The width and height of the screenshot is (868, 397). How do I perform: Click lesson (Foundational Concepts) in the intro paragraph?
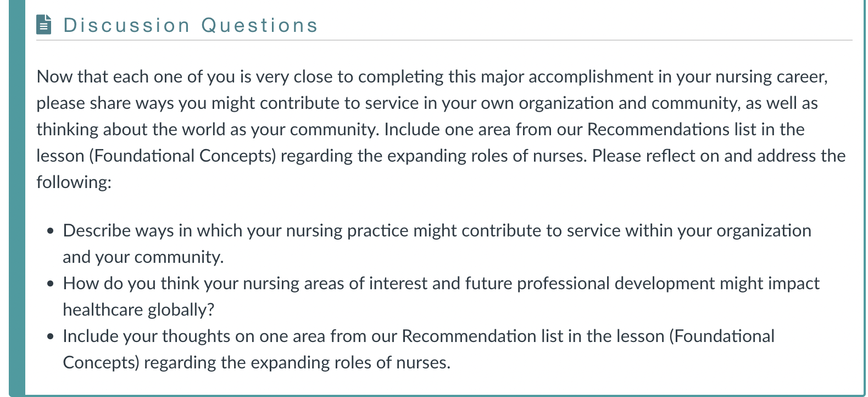click(x=156, y=156)
